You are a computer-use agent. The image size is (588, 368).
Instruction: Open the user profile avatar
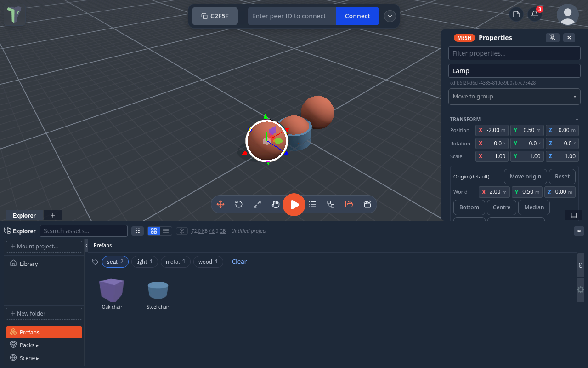pos(568,14)
